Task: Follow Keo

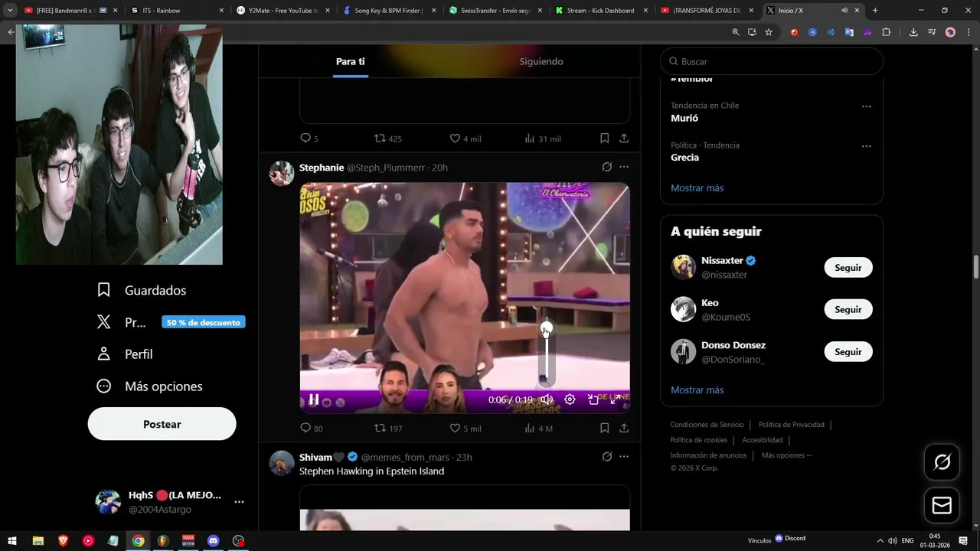Action: tap(848, 310)
